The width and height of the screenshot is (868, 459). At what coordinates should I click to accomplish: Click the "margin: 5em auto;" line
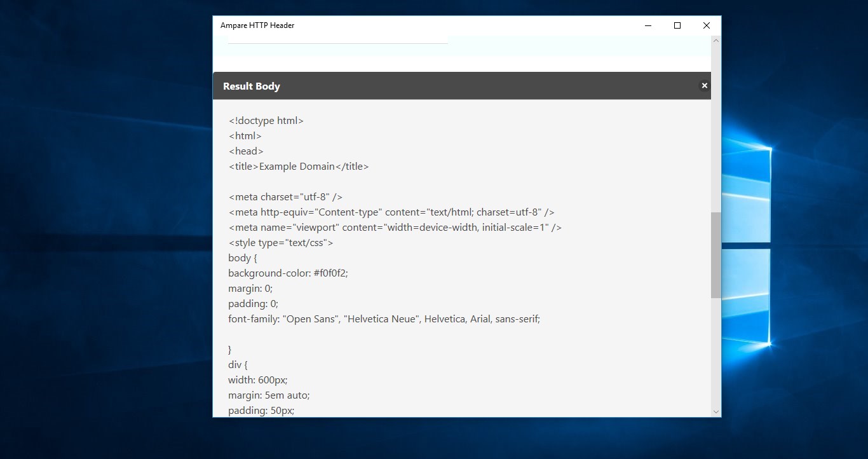pyautogui.click(x=269, y=395)
